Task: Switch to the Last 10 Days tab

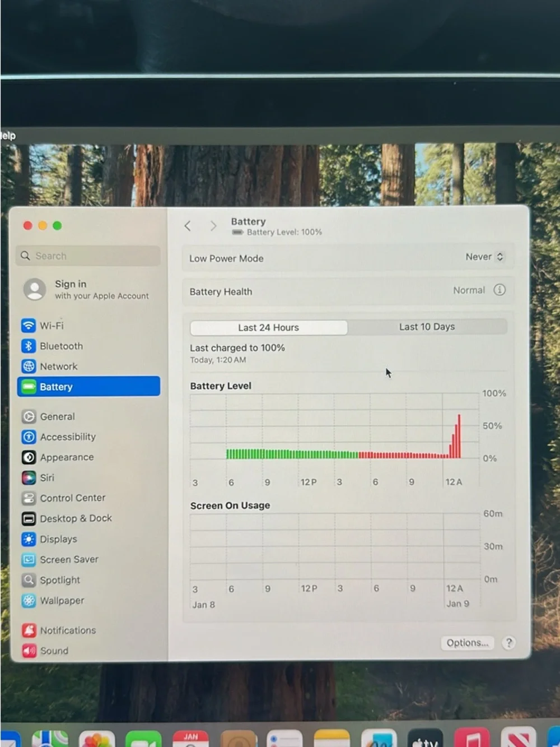Action: tap(427, 327)
